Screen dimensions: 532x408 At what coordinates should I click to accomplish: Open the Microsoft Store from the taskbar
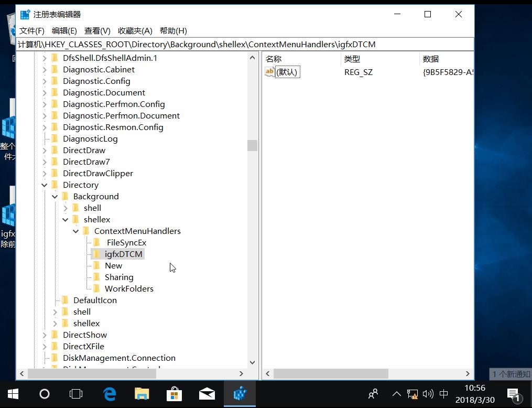(x=175, y=394)
